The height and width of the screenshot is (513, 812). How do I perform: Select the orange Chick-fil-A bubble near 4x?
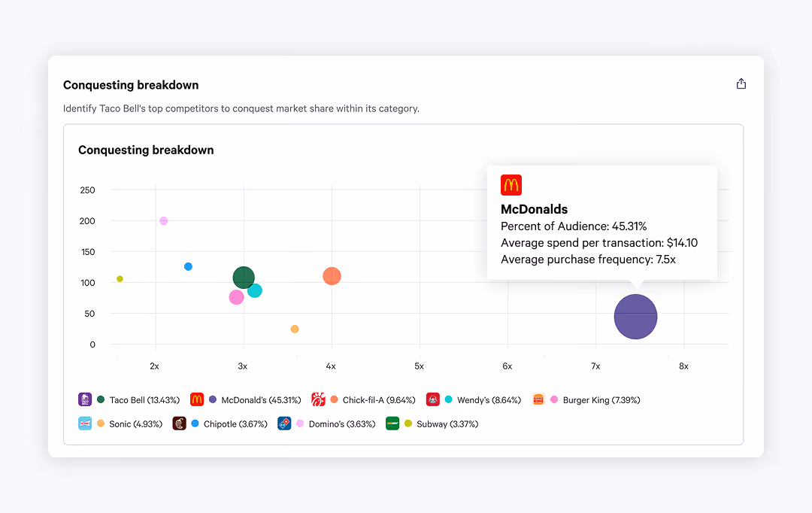click(332, 276)
